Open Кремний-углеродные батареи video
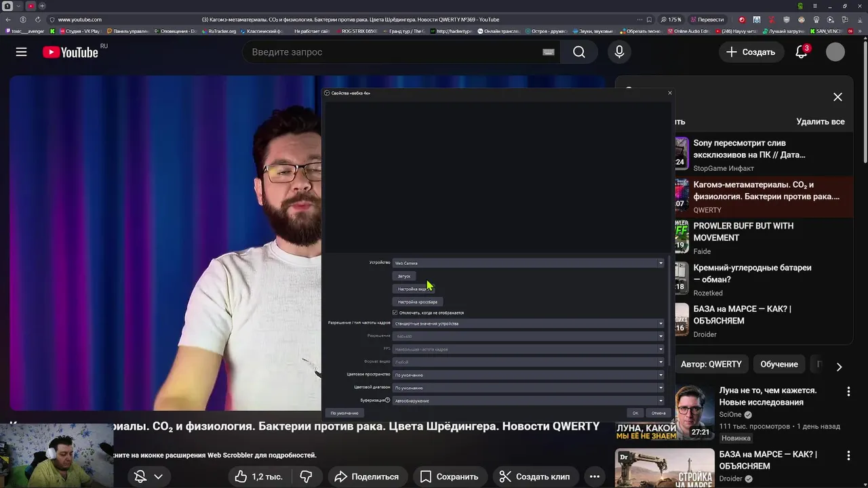Image resolution: width=868 pixels, height=488 pixels. click(764, 280)
